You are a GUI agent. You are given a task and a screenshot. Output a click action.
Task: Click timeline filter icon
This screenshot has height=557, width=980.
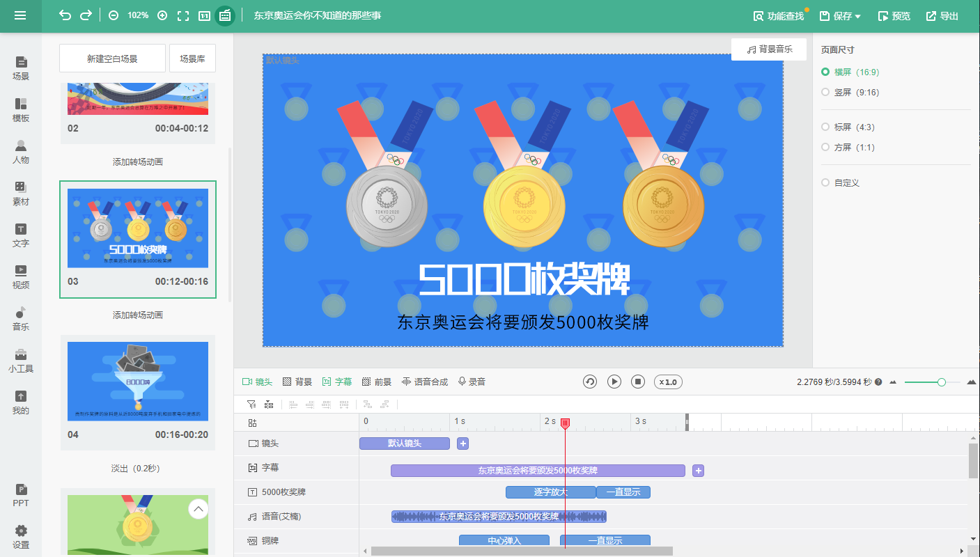click(x=251, y=404)
